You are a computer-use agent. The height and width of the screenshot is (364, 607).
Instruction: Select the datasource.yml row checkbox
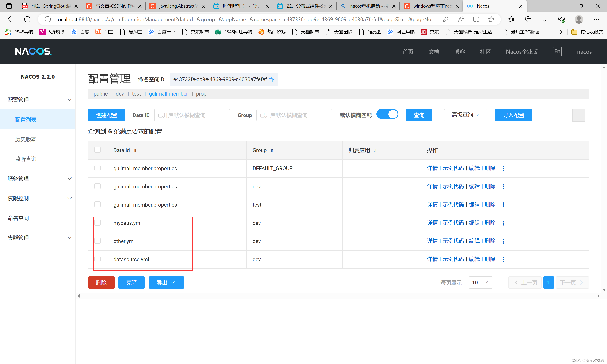[x=97, y=259]
